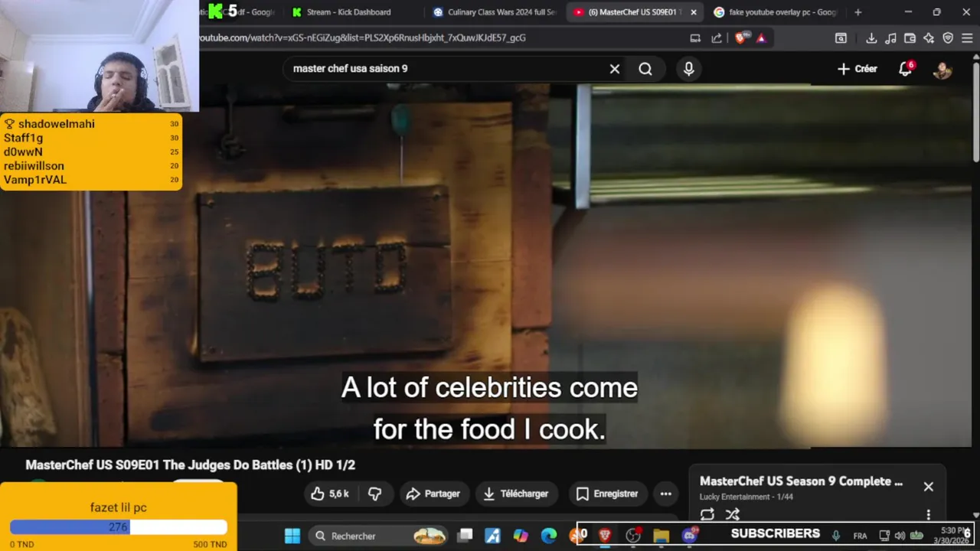
Task: Open Brave Wallet icon
Action: point(910,37)
